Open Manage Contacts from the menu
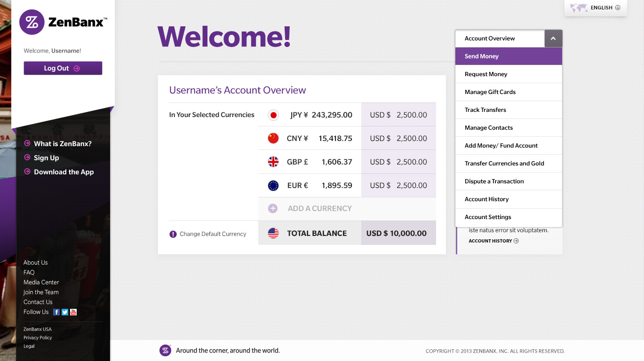Screen dimensions: 644x361 (509, 128)
